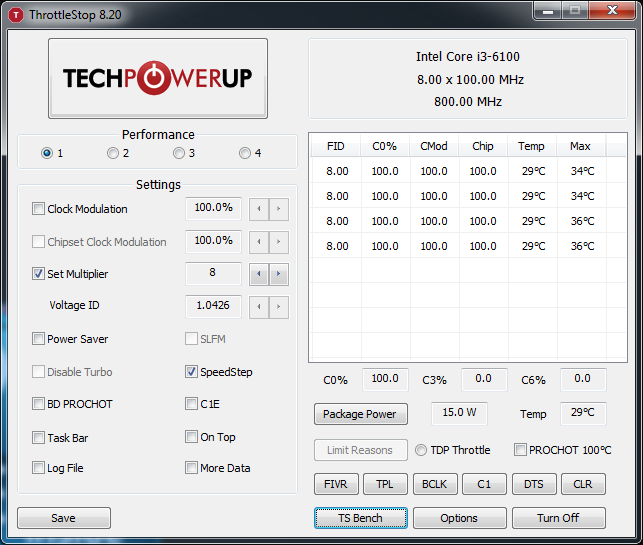Select Performance profile 4
Viewport: 643px width, 545px height.
pos(245,153)
